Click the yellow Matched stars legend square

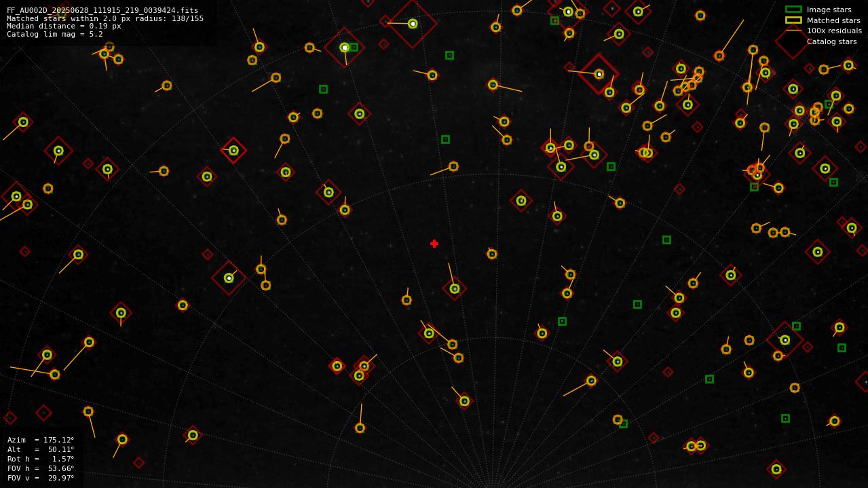pyautogui.click(x=793, y=20)
